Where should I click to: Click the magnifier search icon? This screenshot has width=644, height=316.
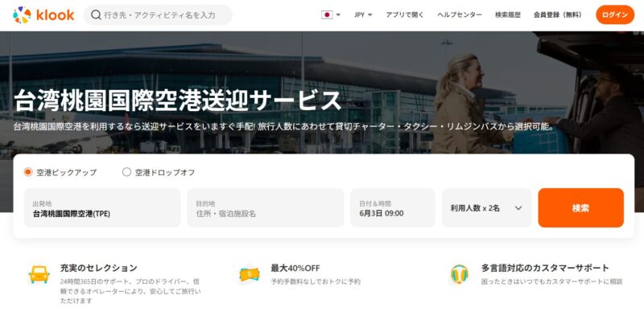96,14
